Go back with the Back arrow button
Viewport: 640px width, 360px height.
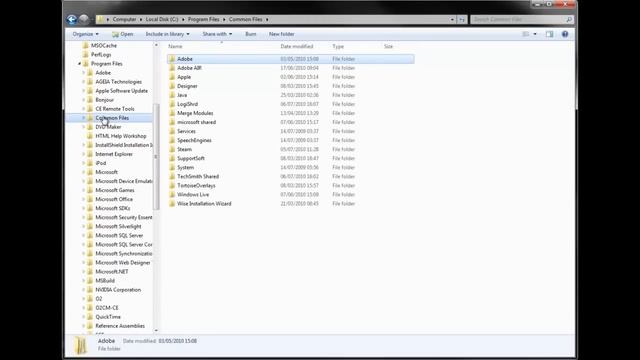(x=72, y=19)
